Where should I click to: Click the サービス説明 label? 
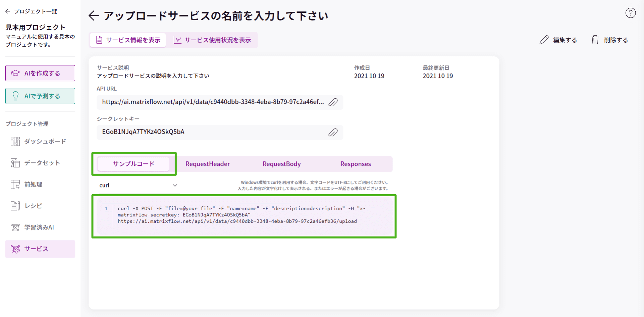pyautogui.click(x=113, y=68)
